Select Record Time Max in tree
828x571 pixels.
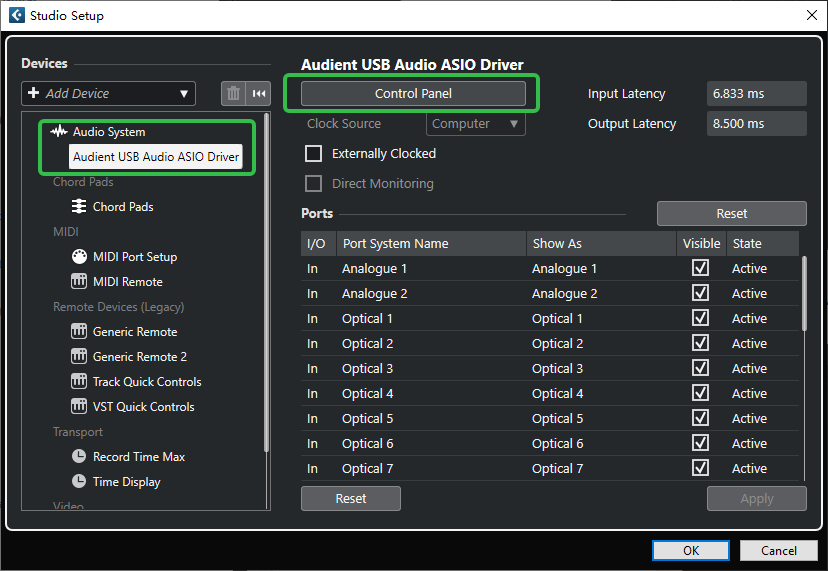coord(139,456)
